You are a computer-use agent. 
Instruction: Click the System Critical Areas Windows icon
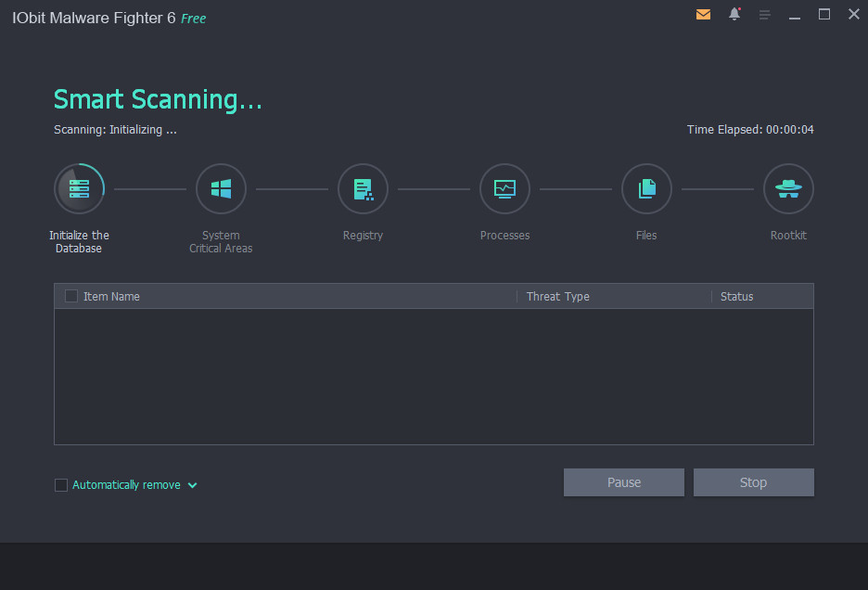click(x=221, y=189)
